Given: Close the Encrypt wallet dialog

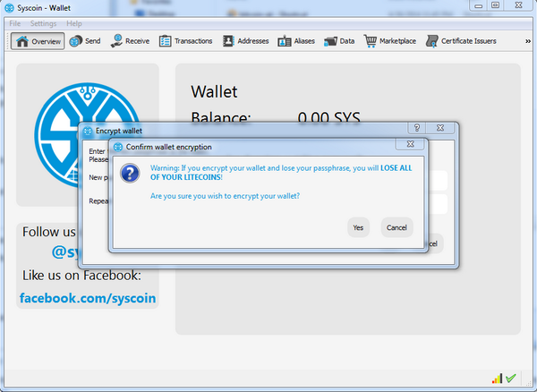Looking at the screenshot, I should [x=440, y=128].
